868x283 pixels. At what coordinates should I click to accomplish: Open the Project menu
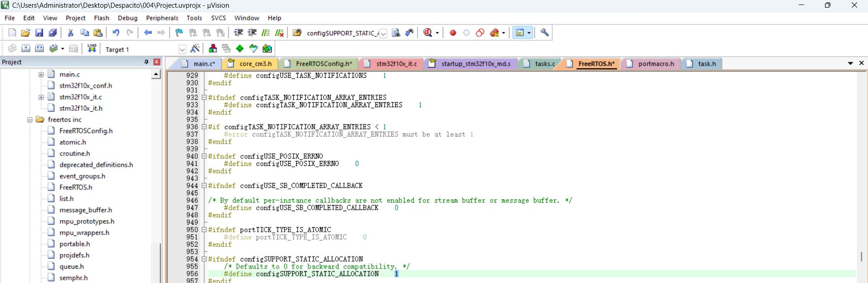(75, 18)
